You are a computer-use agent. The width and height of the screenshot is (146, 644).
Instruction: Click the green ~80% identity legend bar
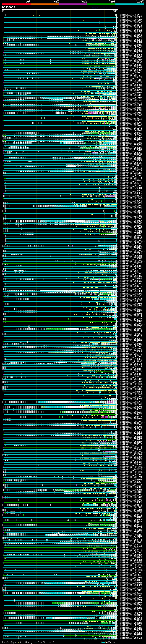coord(101,4)
